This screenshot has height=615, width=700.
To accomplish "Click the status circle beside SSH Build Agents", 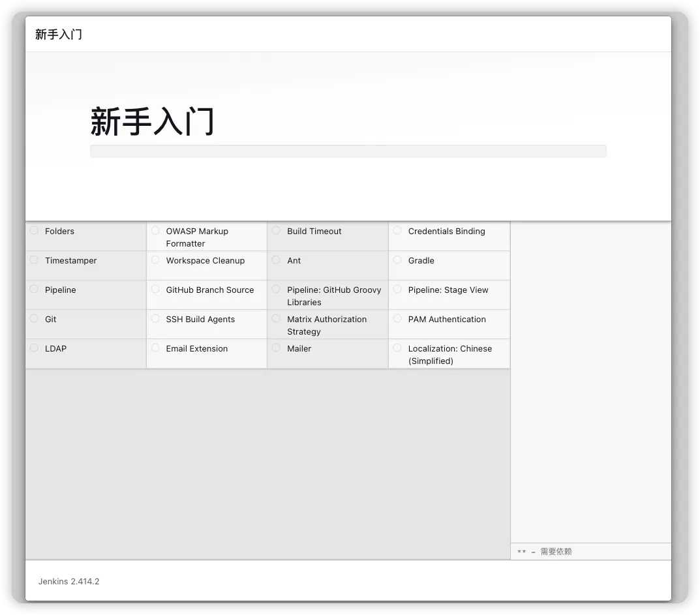I will (x=155, y=319).
